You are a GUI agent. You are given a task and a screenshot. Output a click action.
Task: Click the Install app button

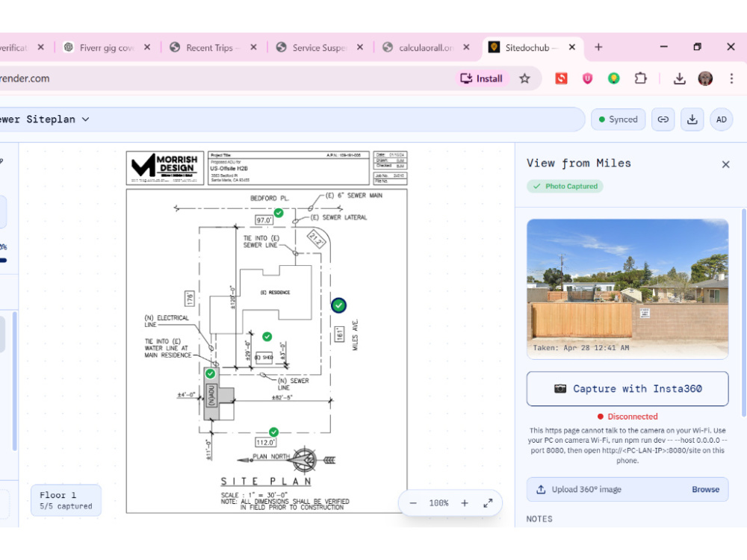click(482, 78)
